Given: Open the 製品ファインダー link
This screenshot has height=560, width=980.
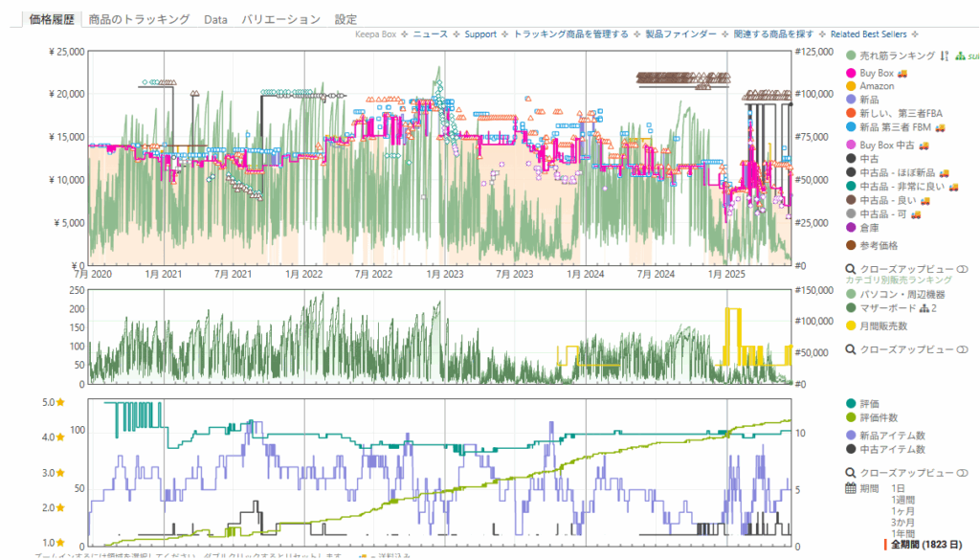Looking at the screenshot, I should pyautogui.click(x=680, y=34).
